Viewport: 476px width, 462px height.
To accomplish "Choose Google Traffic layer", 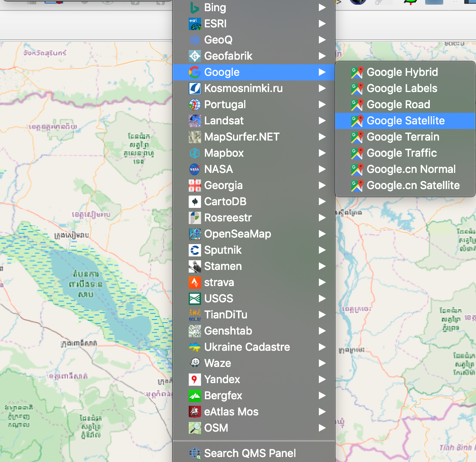I will click(x=405, y=153).
